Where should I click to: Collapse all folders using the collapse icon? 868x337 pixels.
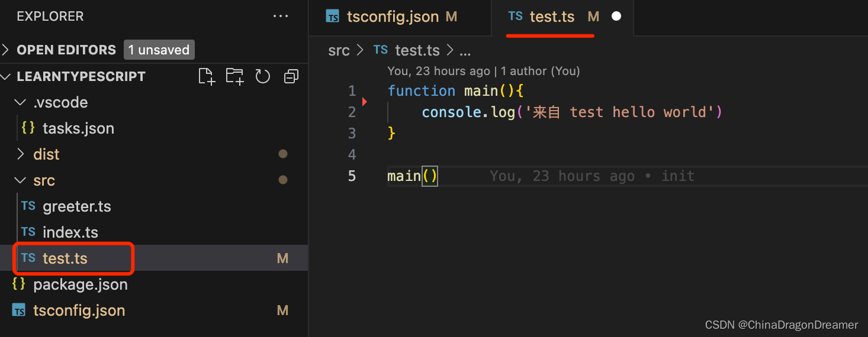(x=291, y=76)
